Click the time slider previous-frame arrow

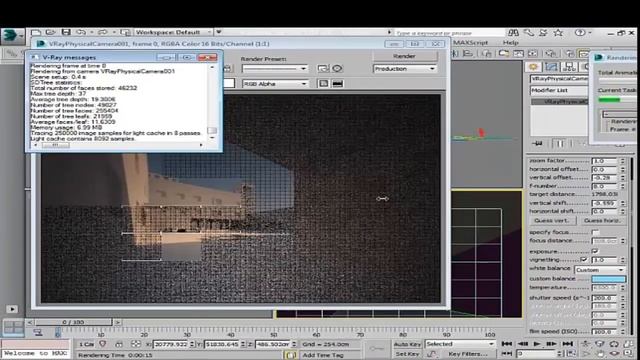(x=30, y=322)
